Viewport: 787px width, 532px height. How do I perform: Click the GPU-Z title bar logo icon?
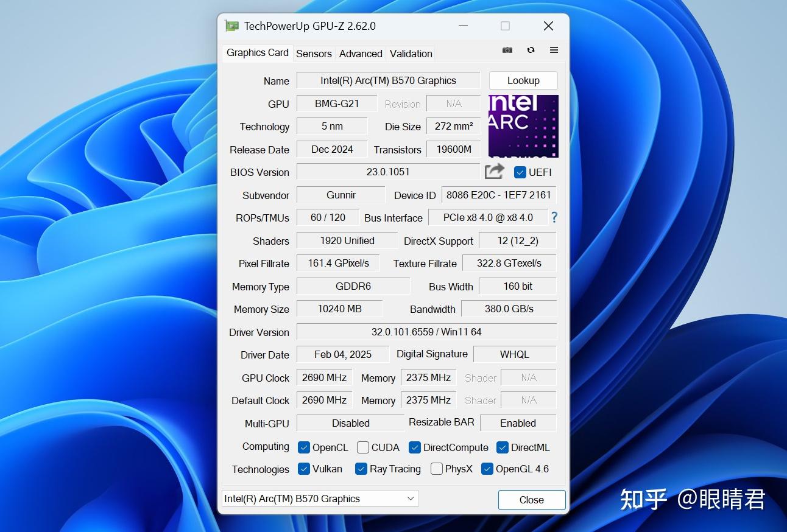pyautogui.click(x=232, y=26)
